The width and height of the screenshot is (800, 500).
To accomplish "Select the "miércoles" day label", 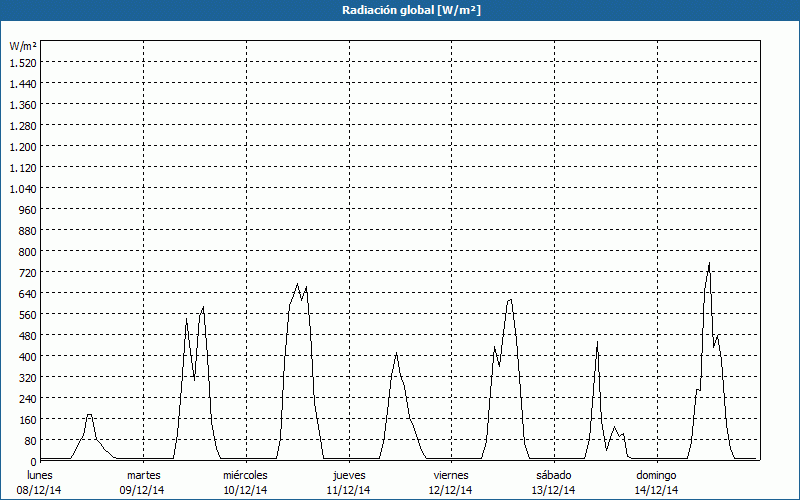I will tap(246, 474).
